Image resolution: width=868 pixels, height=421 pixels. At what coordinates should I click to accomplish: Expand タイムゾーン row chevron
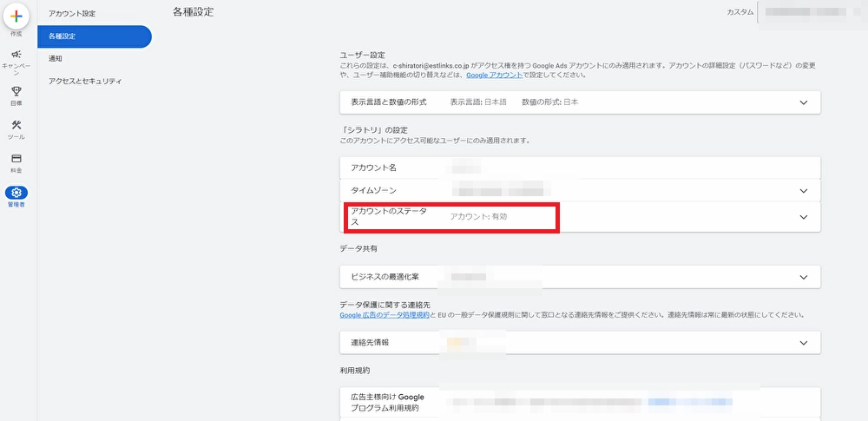click(803, 190)
